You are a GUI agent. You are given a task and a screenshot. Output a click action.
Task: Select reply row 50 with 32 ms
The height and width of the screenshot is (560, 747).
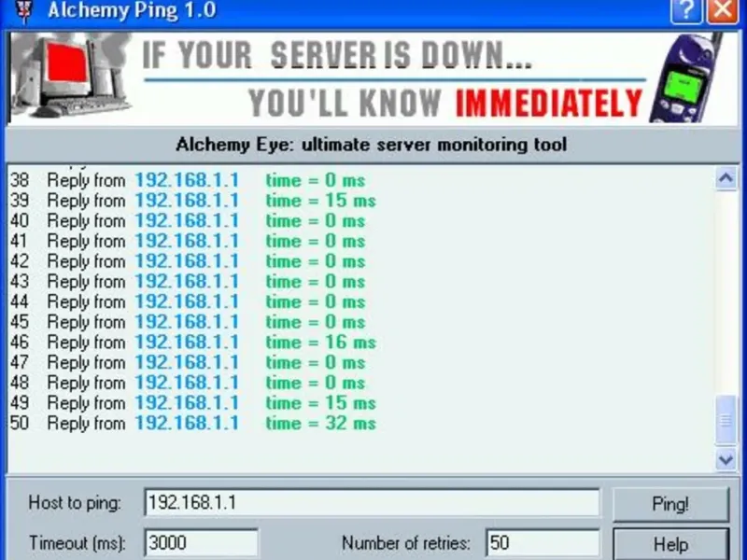[x=193, y=424]
